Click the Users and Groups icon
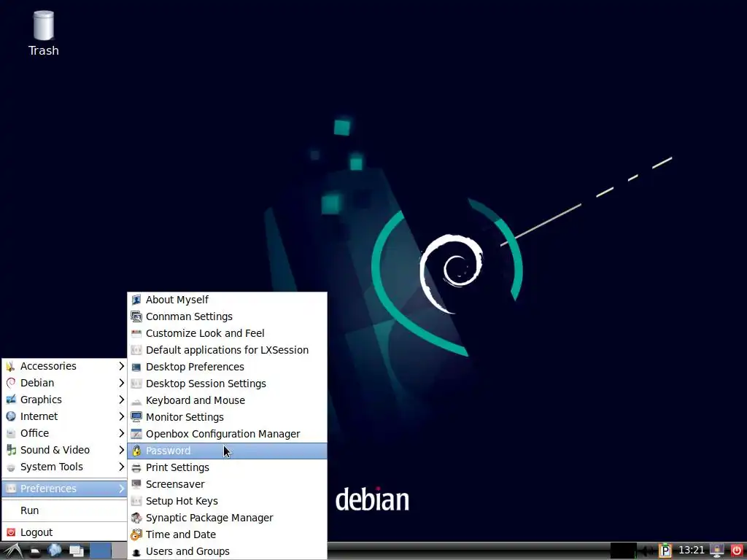The image size is (747, 560). pyautogui.click(x=136, y=551)
